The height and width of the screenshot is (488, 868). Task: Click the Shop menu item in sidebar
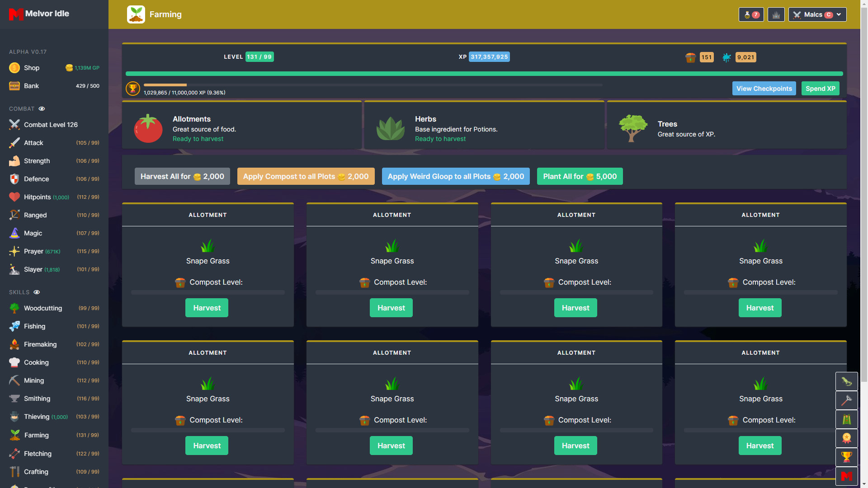pyautogui.click(x=31, y=67)
